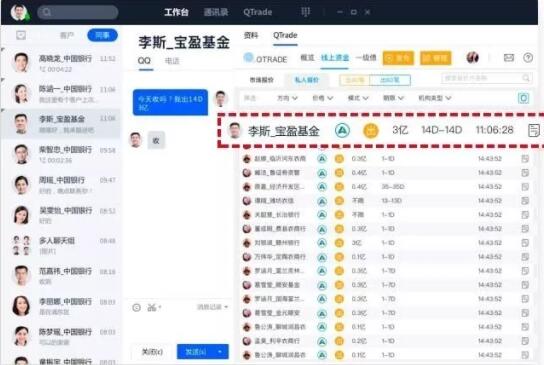Click the yellow icon in the 35-35D row
The height and width of the screenshot is (365, 544).
tap(339, 187)
